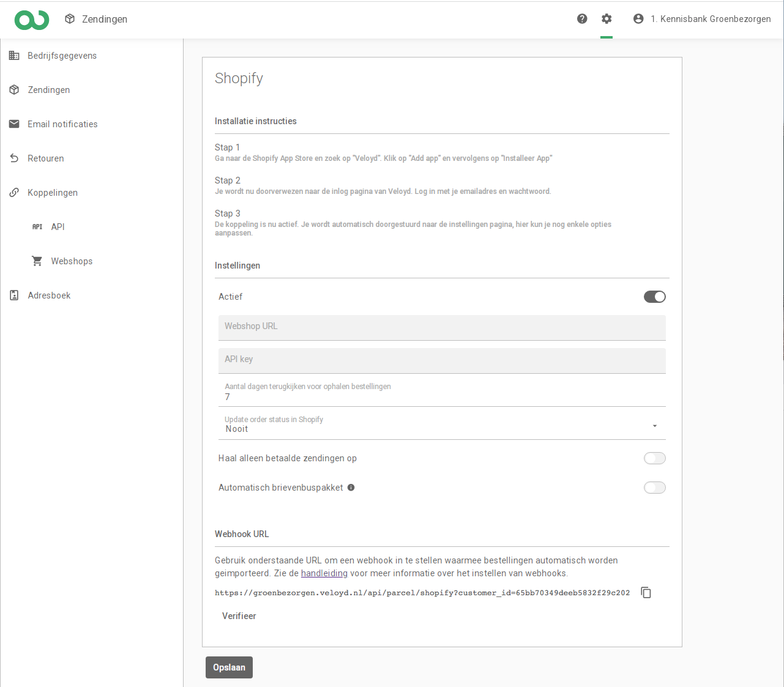784x687 pixels.
Task: Disable the Actief toggle
Action: 654,297
